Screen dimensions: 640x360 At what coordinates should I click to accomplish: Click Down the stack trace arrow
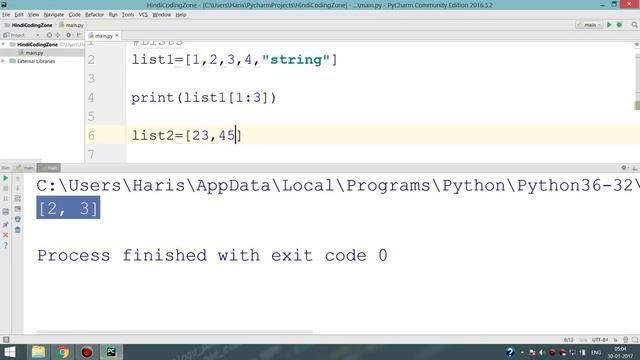(x=18, y=189)
